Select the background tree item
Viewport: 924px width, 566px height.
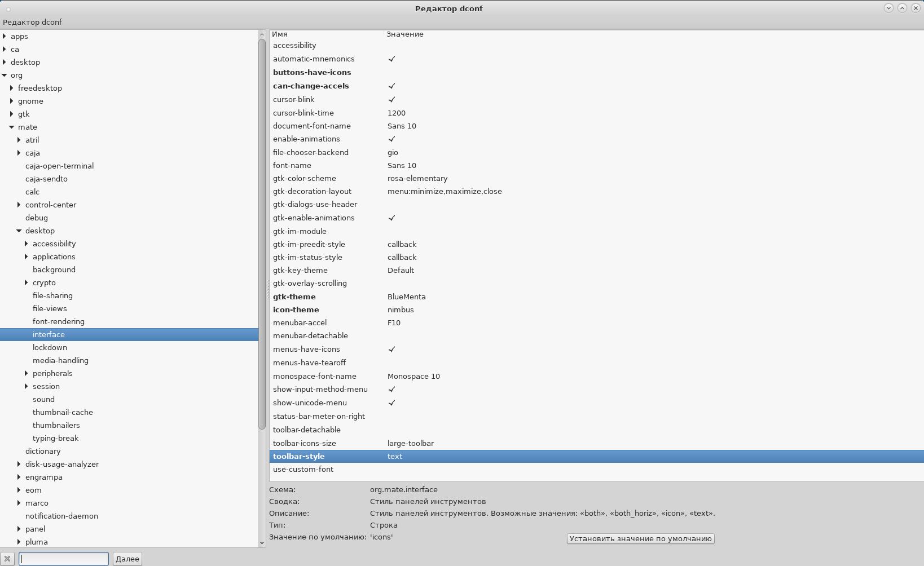(x=54, y=269)
